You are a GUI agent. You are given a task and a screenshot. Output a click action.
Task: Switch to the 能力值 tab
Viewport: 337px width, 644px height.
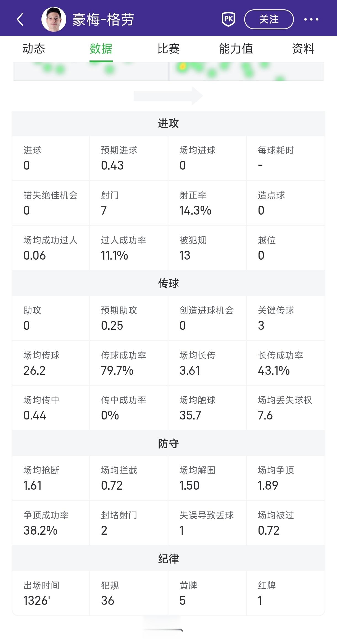(236, 49)
